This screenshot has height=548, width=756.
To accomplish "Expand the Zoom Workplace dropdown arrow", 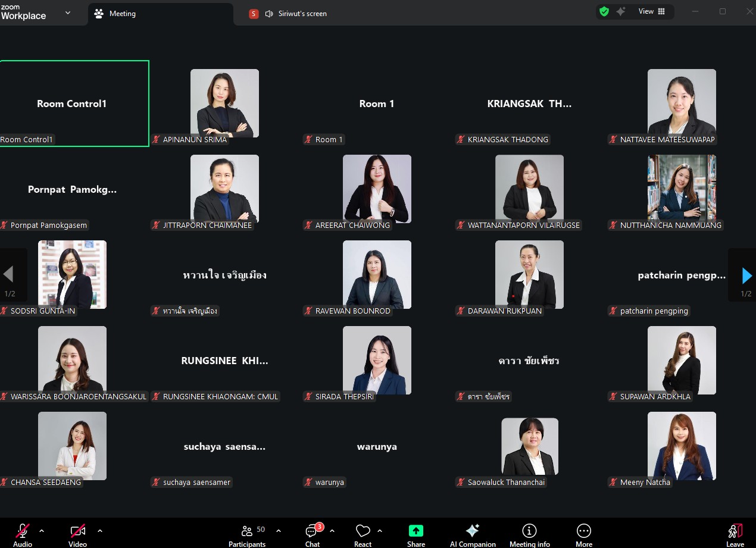I will tap(68, 13).
